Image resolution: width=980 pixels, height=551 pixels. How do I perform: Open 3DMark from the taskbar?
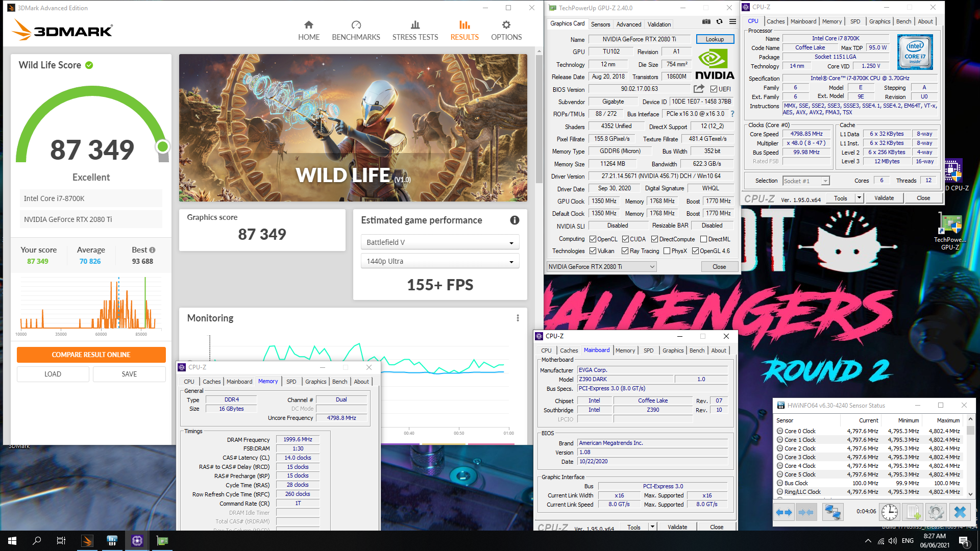point(87,541)
